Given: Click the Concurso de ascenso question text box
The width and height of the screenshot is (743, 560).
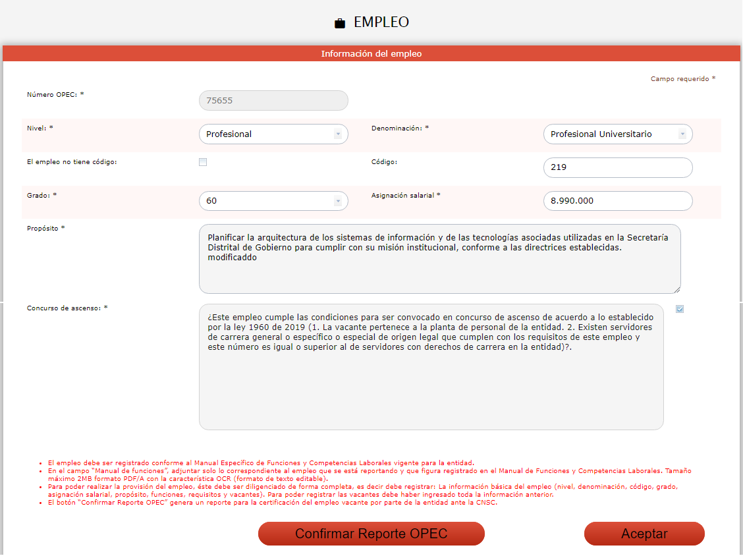Looking at the screenshot, I should 431,366.
